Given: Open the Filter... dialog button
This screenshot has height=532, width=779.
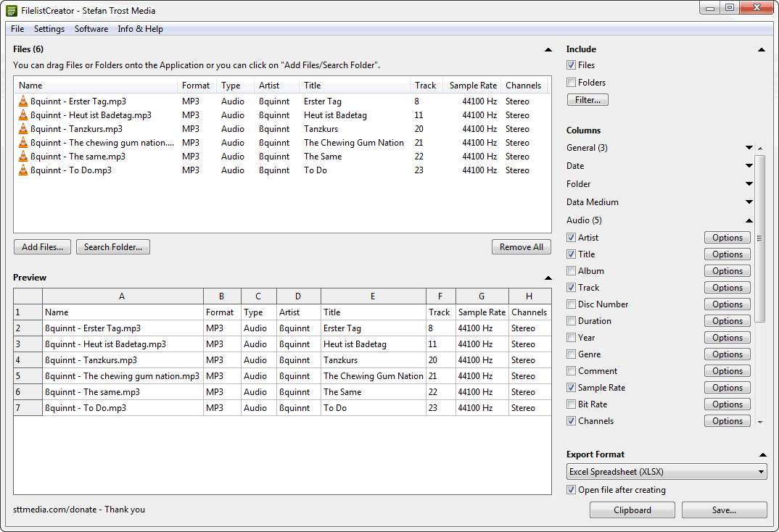Looking at the screenshot, I should click(588, 100).
